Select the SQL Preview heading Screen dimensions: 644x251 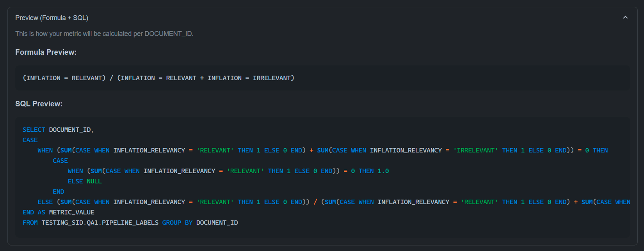click(39, 104)
